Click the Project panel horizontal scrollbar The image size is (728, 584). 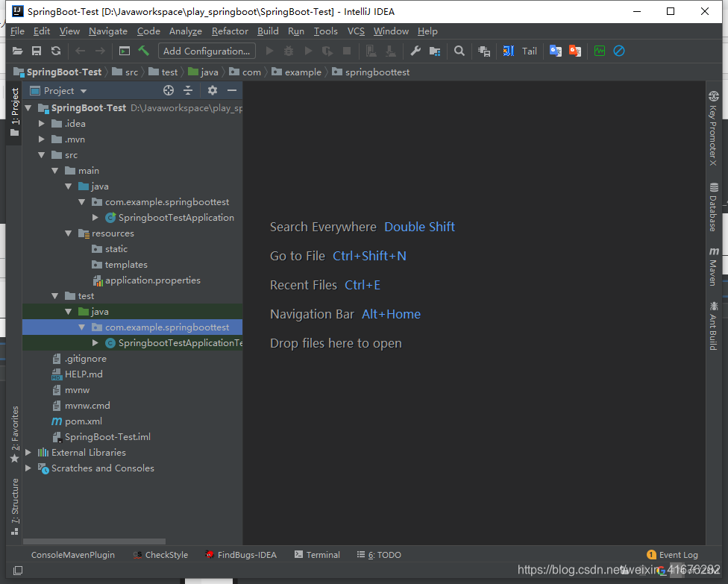tap(94, 541)
